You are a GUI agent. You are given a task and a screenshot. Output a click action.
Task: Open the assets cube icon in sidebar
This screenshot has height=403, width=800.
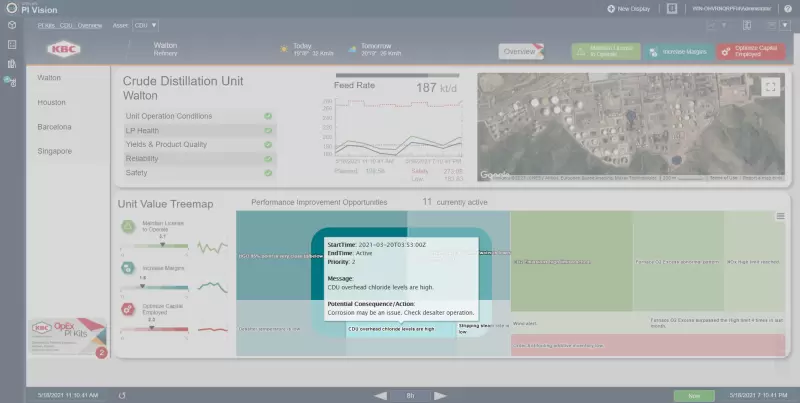tap(12, 25)
